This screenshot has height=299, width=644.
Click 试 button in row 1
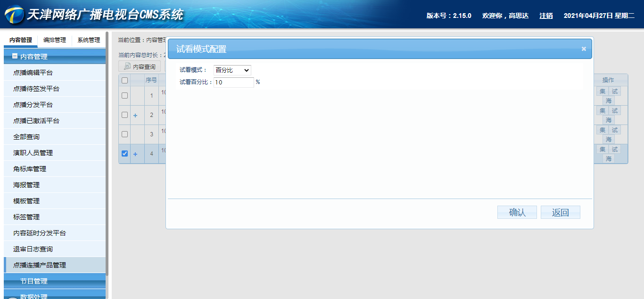(x=615, y=91)
